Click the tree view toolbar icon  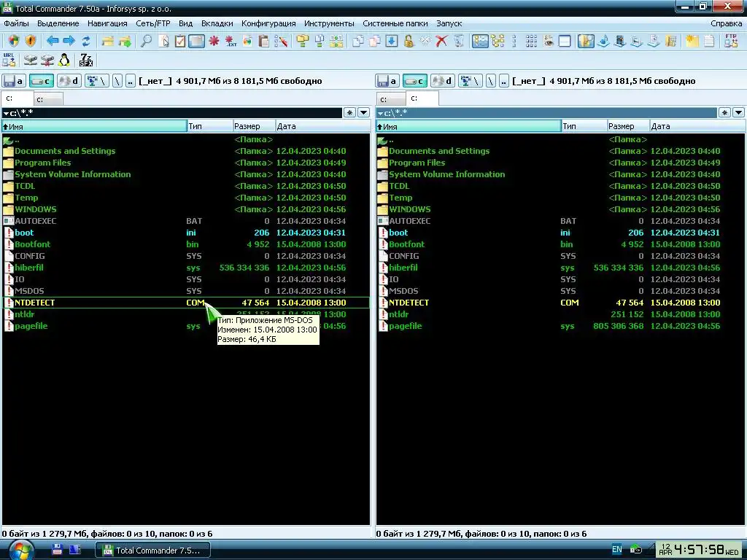pyautogui.click(x=498, y=41)
